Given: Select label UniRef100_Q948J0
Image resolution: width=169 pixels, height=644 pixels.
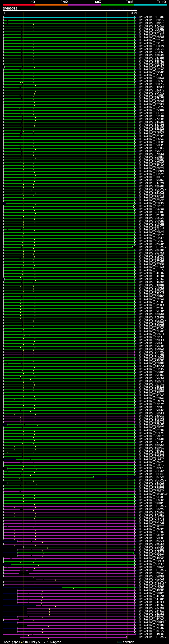Looking at the screenshot, I should tap(152, 49).
